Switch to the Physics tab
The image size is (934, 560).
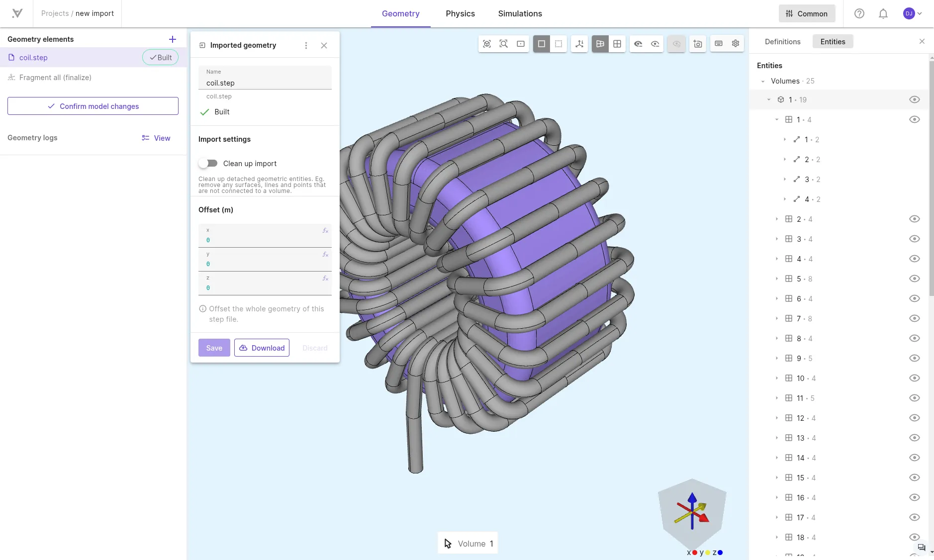coord(460,14)
